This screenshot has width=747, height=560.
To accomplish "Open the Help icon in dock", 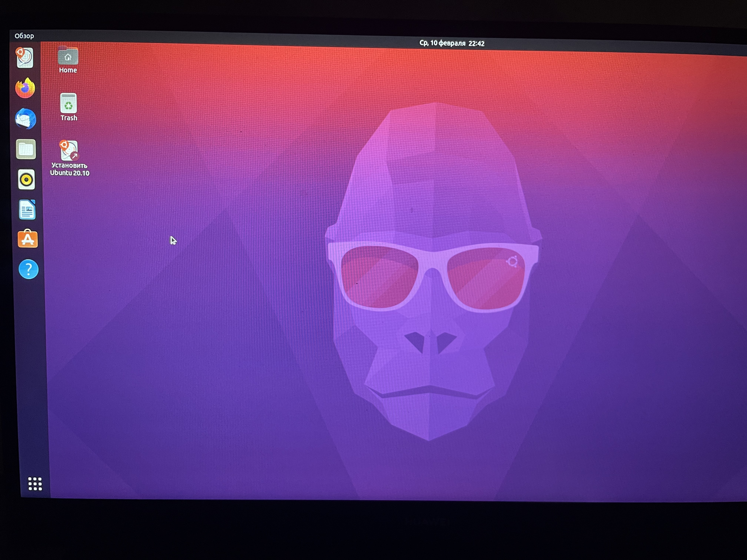I will click(x=28, y=269).
